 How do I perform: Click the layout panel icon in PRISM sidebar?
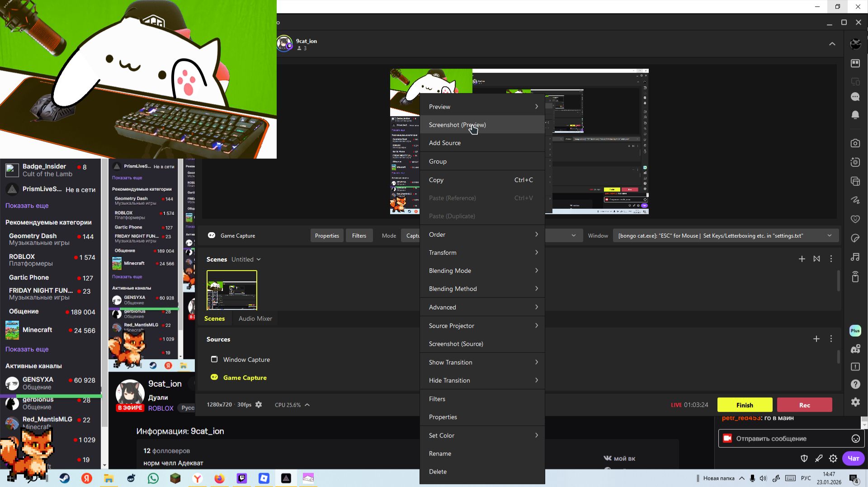pyautogui.click(x=855, y=63)
